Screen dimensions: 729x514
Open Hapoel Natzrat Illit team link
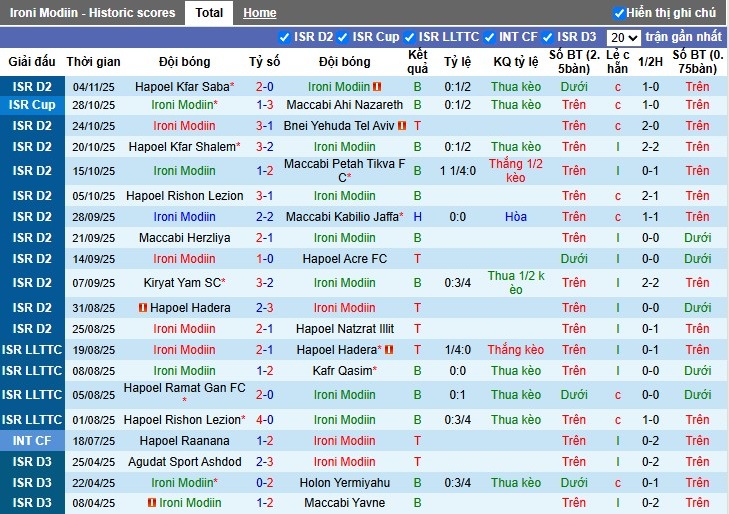[345, 329]
